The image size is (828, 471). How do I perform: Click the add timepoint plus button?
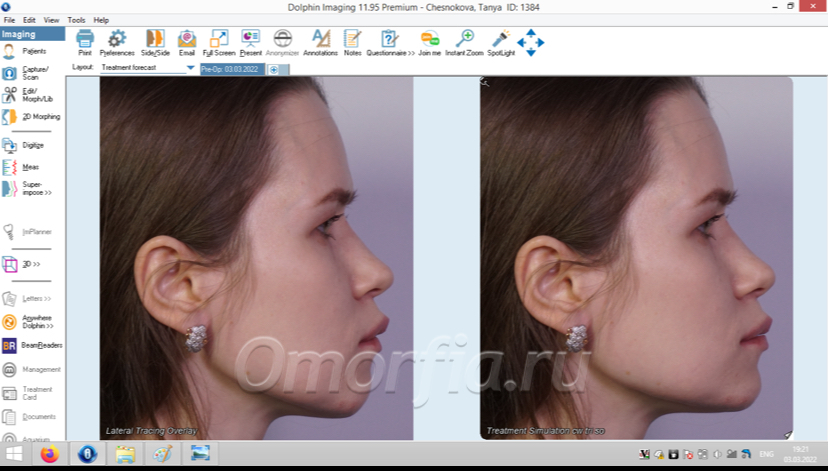[x=274, y=70]
